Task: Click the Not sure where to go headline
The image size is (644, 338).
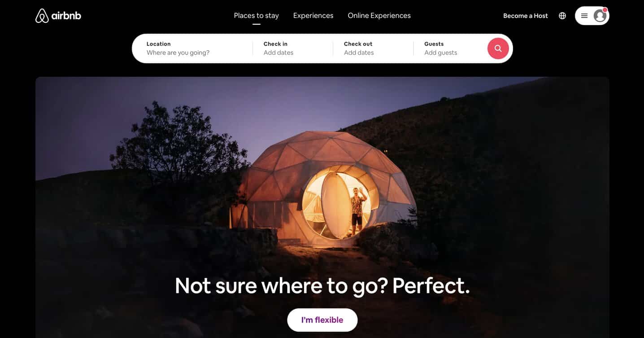Action: tap(322, 285)
